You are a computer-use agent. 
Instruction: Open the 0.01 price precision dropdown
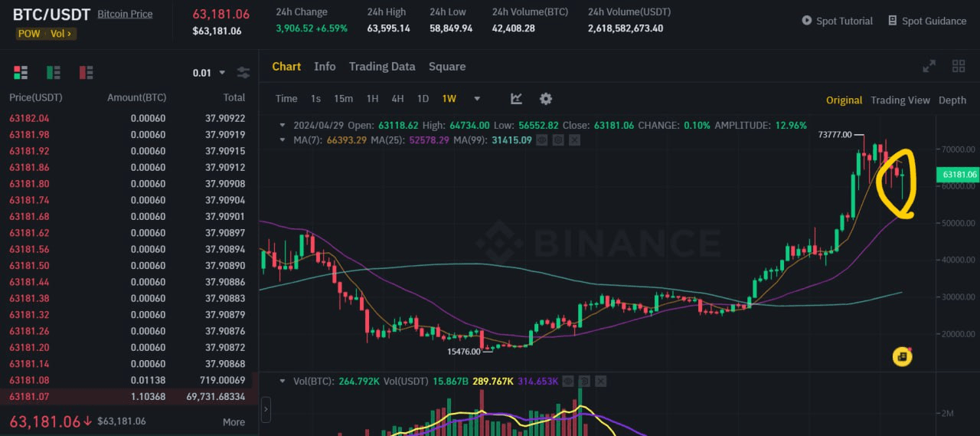pos(209,73)
